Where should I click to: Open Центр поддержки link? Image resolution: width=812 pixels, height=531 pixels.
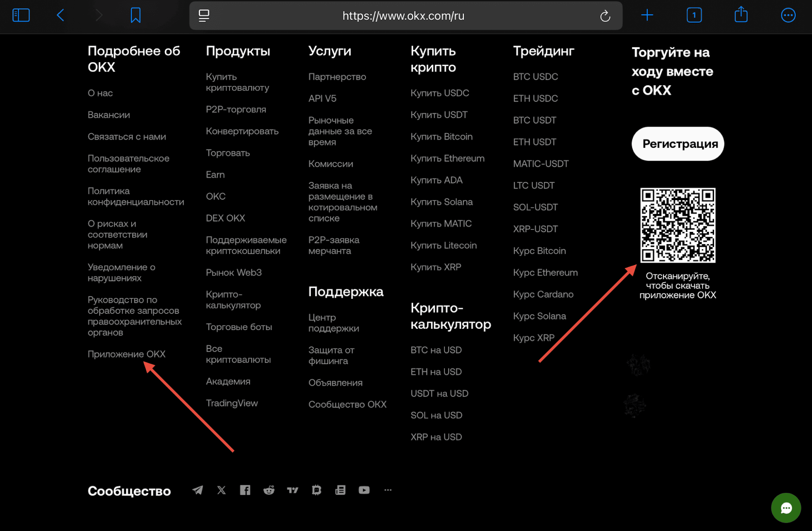(x=333, y=323)
